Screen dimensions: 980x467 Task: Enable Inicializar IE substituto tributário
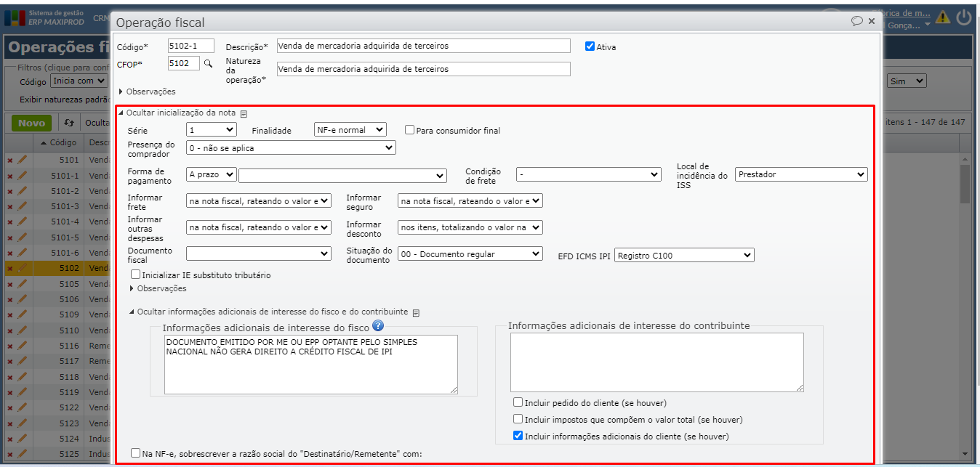click(x=135, y=275)
